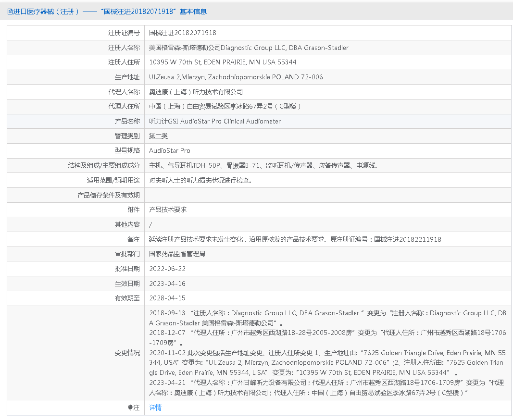Click the attachment value 产品技术要求
The image size is (513, 420).
click(168, 210)
